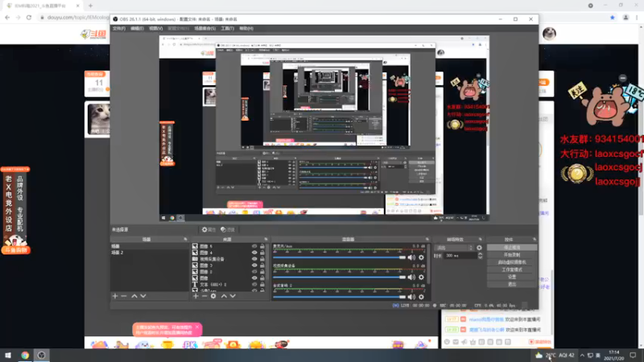This screenshot has height=362, width=644.
Task: Move selected source up
Action: [224, 296]
